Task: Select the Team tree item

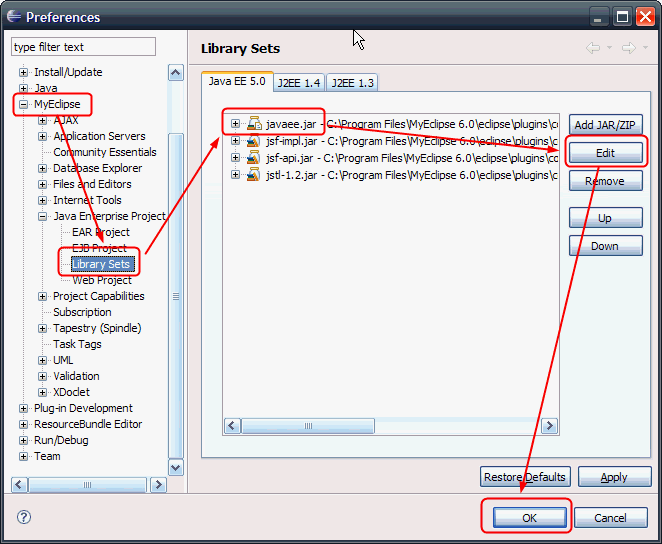Action: pos(47,456)
